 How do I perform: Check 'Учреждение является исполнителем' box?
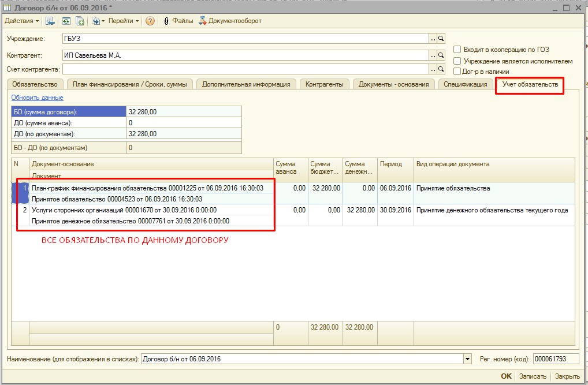point(457,61)
